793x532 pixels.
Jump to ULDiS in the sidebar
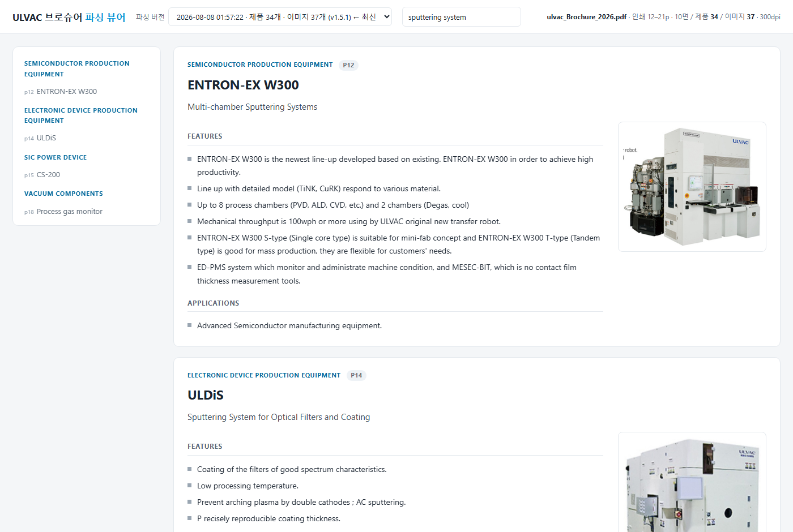point(46,138)
